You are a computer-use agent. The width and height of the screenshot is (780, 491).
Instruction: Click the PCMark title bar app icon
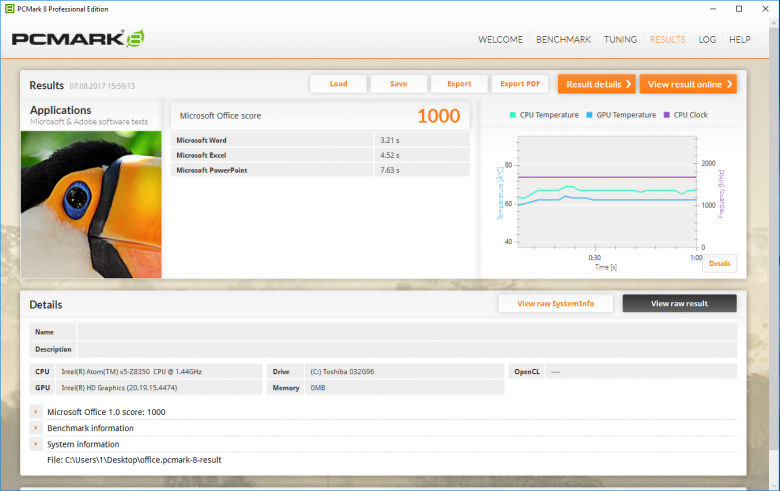click(x=9, y=9)
